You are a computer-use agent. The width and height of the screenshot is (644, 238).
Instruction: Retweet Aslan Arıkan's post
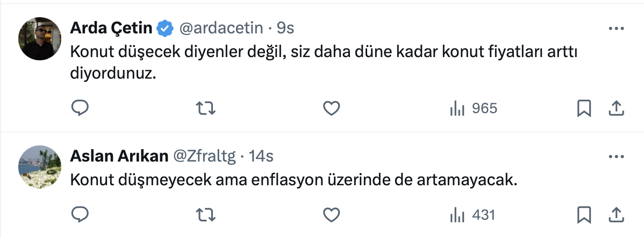coord(206,214)
